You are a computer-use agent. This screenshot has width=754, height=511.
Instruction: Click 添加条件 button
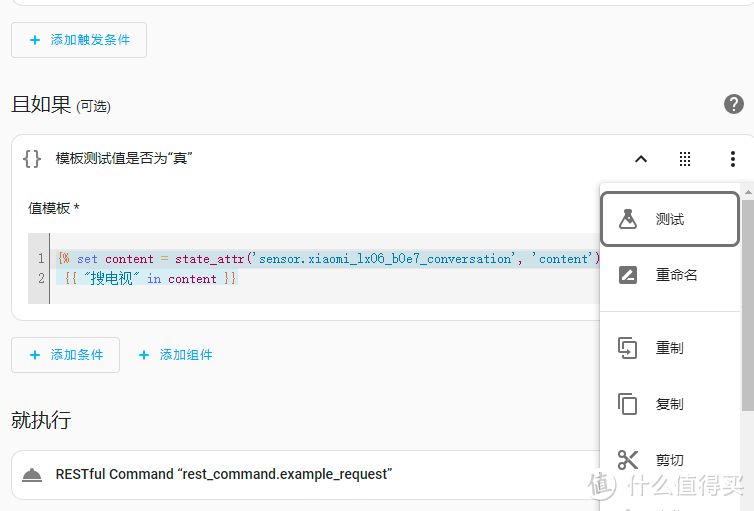65,355
